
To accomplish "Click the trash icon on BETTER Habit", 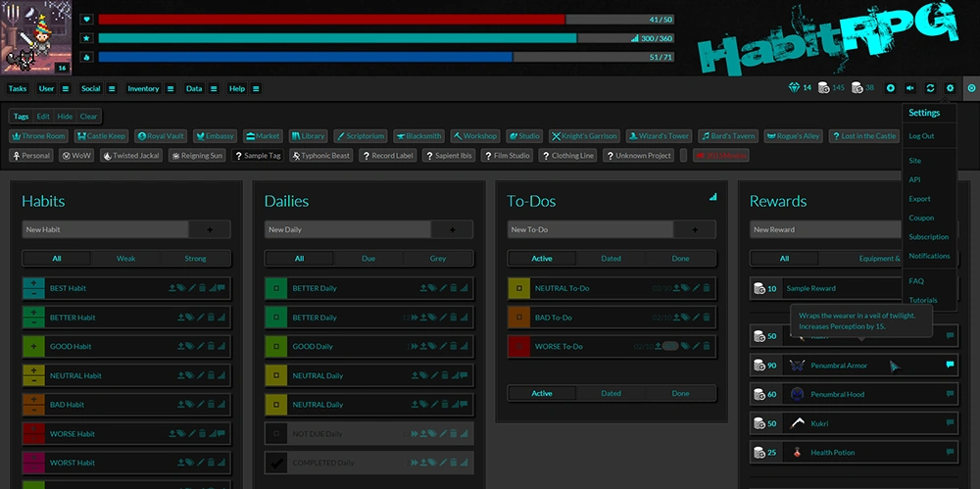I will 212,318.
